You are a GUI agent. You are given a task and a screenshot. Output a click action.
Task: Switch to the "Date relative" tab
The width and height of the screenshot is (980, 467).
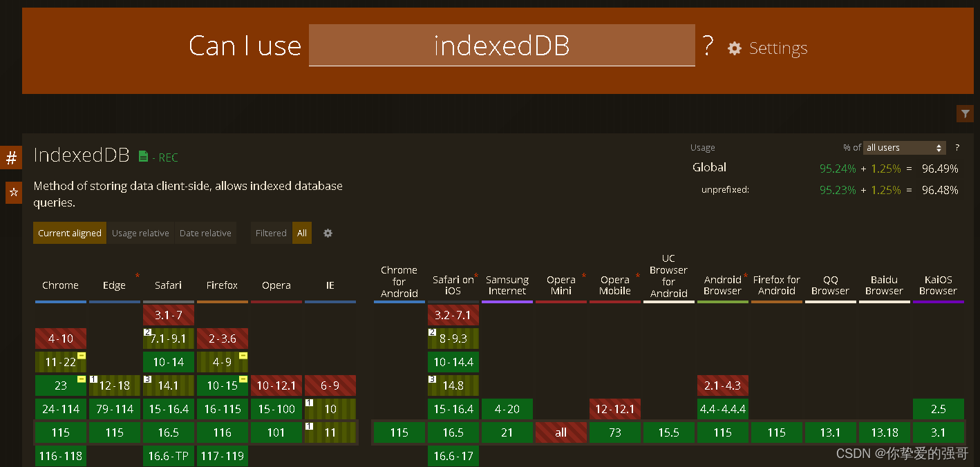tap(205, 233)
